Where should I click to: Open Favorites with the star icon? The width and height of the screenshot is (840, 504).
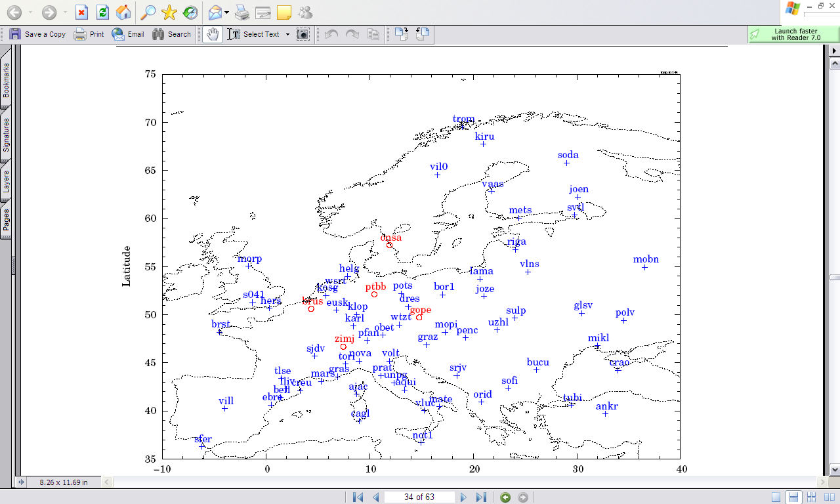(x=169, y=12)
